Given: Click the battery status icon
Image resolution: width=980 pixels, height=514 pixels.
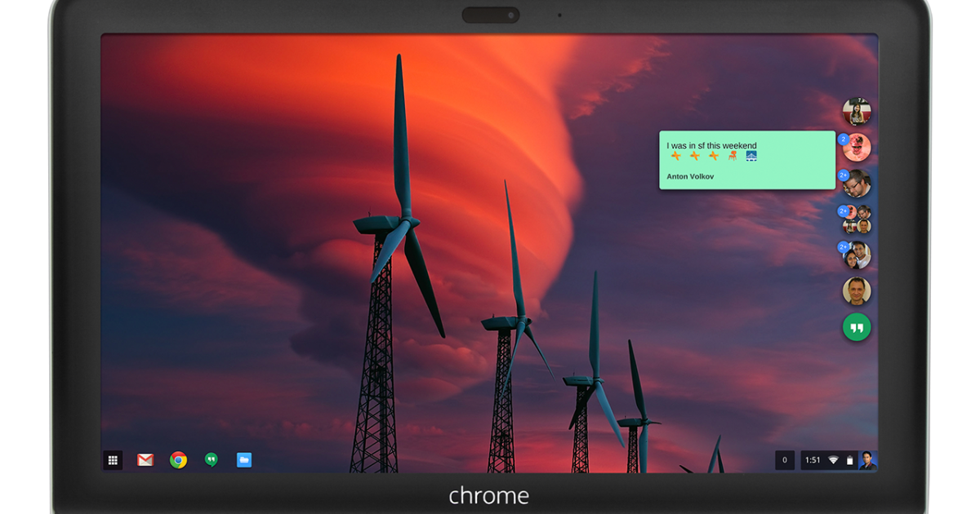Looking at the screenshot, I should (849, 460).
